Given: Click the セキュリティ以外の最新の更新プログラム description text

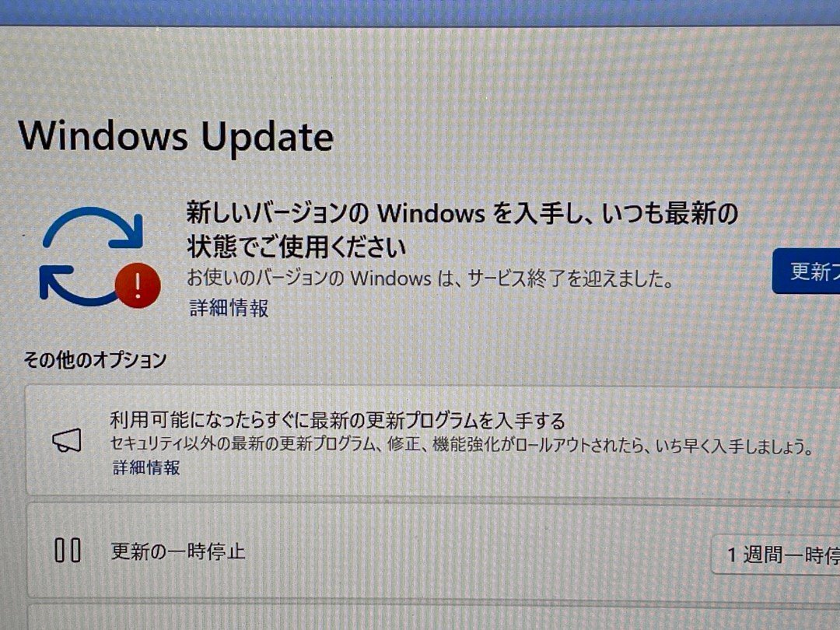Looking at the screenshot, I should click(x=462, y=445).
